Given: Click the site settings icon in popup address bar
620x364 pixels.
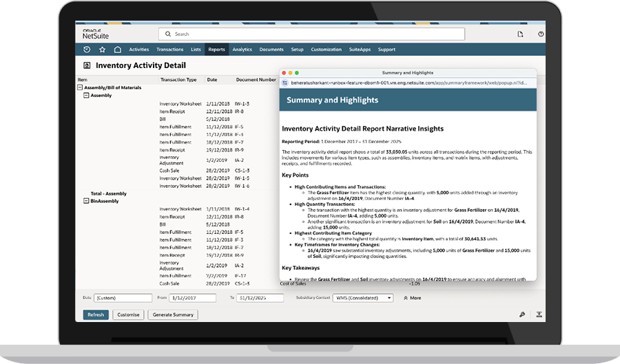Looking at the screenshot, I should tap(285, 83).
